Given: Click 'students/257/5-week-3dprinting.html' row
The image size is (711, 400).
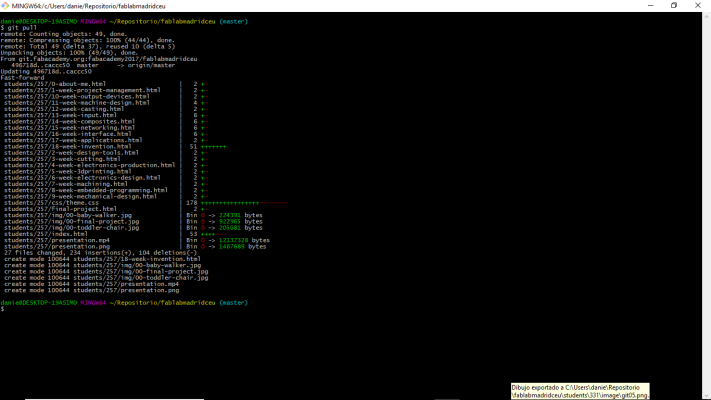Looking at the screenshot, I should pyautogui.click(x=106, y=172).
